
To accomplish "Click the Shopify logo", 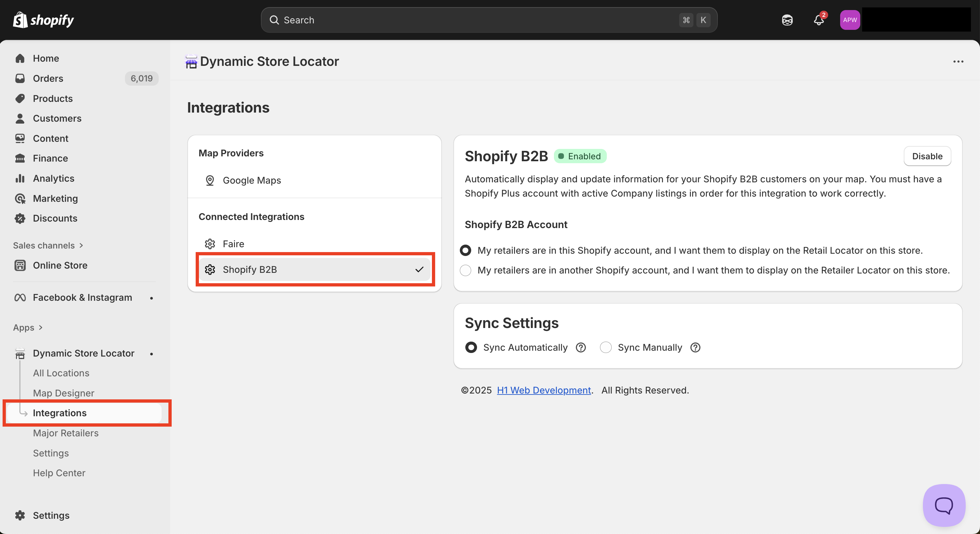I will tap(43, 20).
